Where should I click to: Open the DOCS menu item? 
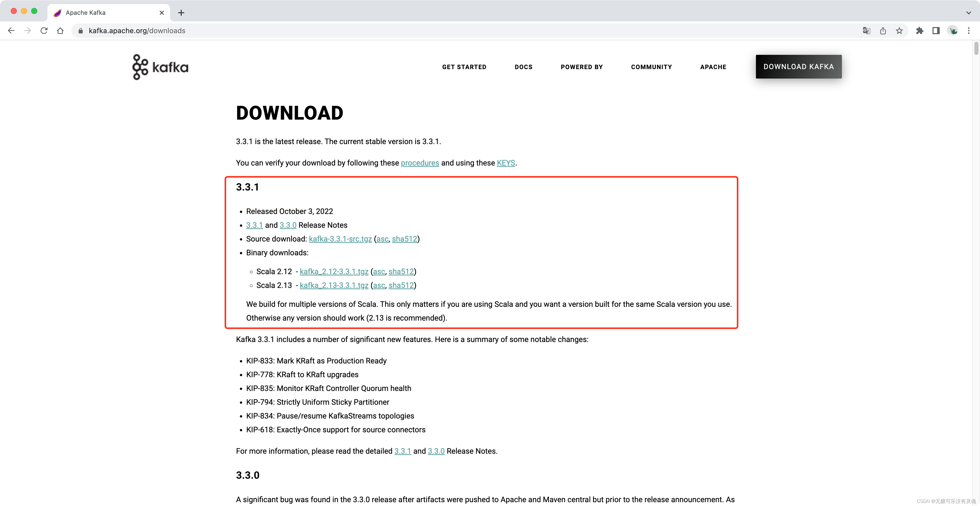[x=524, y=67]
